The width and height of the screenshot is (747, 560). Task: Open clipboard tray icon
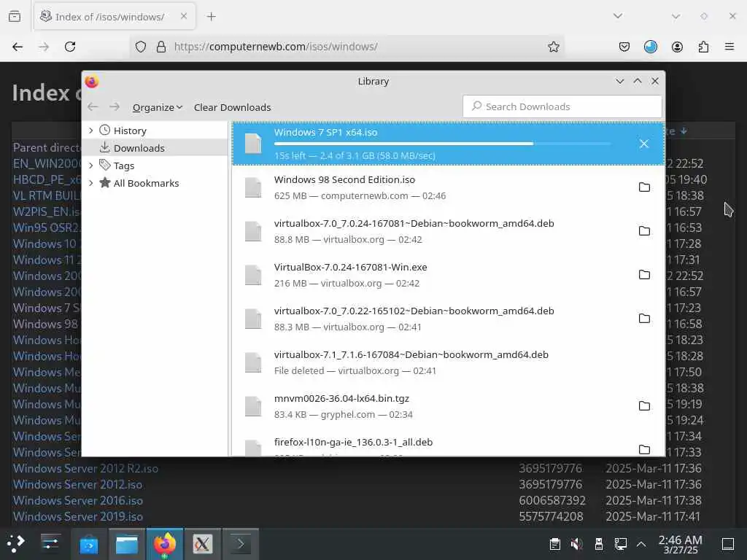coord(554,544)
